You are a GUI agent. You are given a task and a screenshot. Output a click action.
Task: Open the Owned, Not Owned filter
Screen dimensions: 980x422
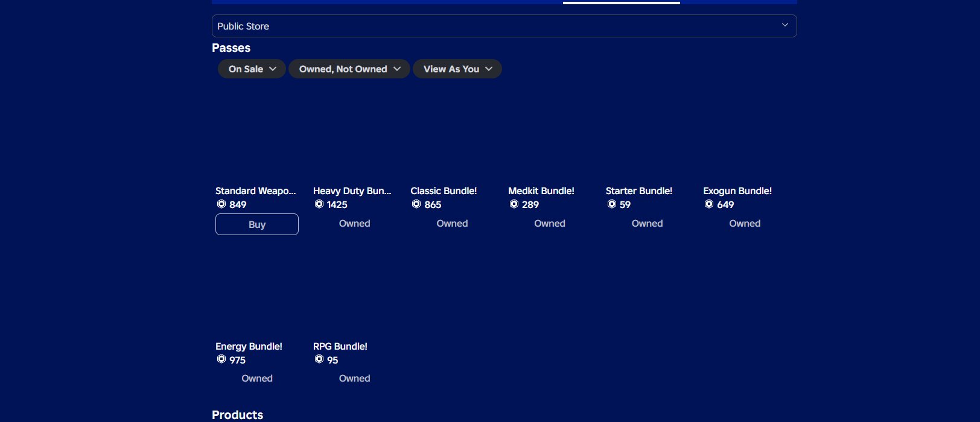(349, 69)
